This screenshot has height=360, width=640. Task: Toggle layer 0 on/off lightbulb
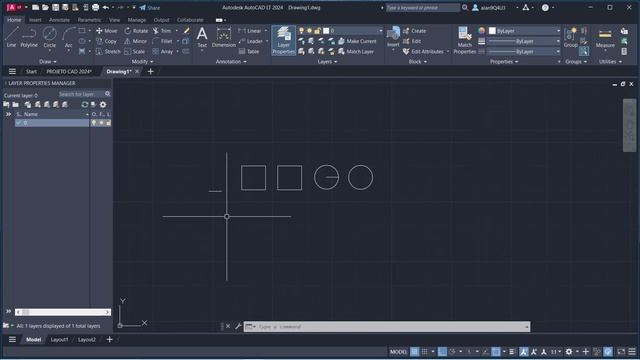pos(94,123)
